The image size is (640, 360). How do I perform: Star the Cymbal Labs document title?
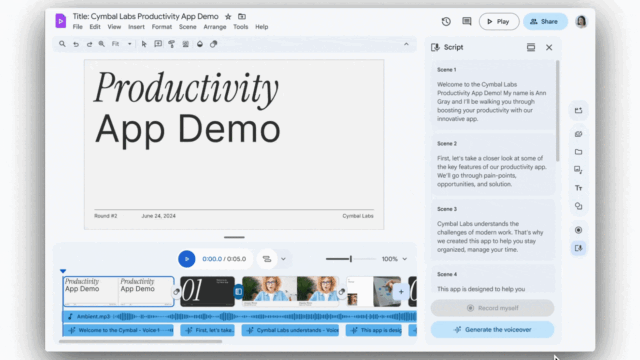pyautogui.click(x=228, y=17)
